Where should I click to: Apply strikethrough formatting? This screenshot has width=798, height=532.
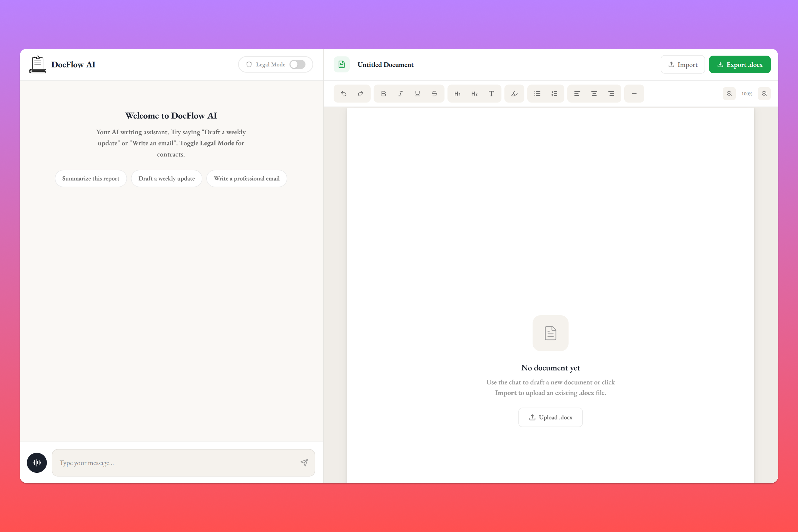pyautogui.click(x=434, y=94)
